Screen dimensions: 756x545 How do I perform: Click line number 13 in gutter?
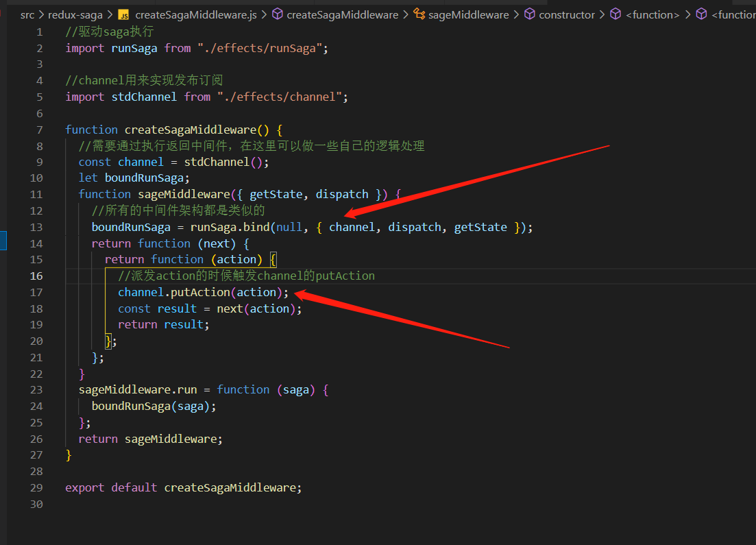click(36, 227)
